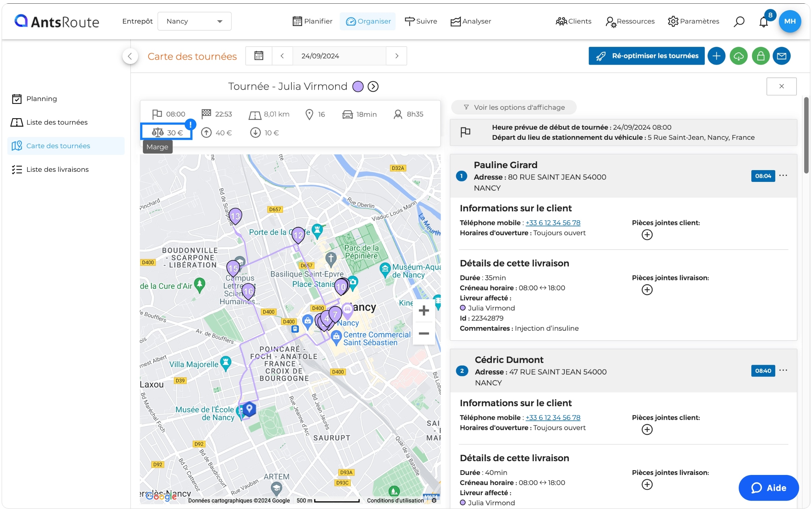The image size is (812, 512).
Task: Click the 40 € revenue up-arrow
Action: pos(206,133)
